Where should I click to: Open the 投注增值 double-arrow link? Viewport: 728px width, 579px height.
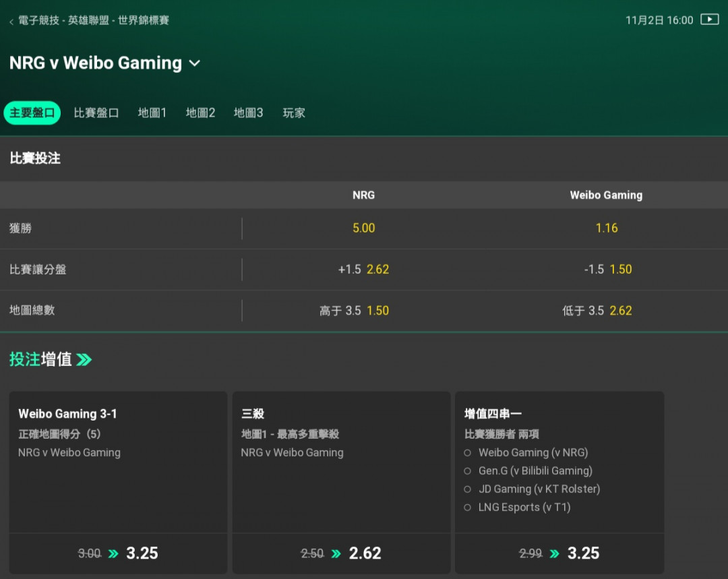84,359
